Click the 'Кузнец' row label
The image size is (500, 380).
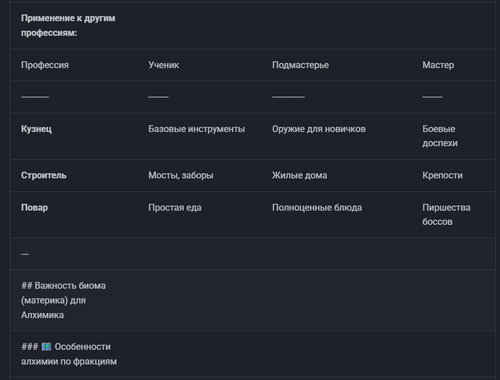(36, 129)
